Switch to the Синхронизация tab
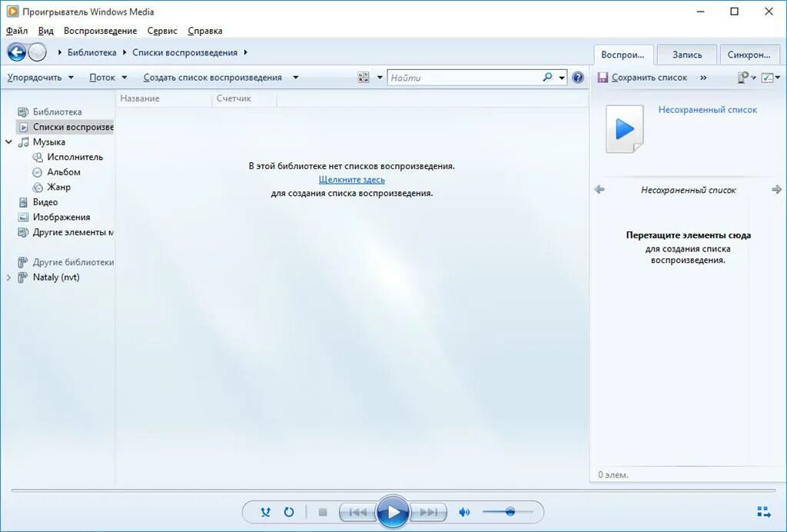The height and width of the screenshot is (532, 787). point(749,55)
